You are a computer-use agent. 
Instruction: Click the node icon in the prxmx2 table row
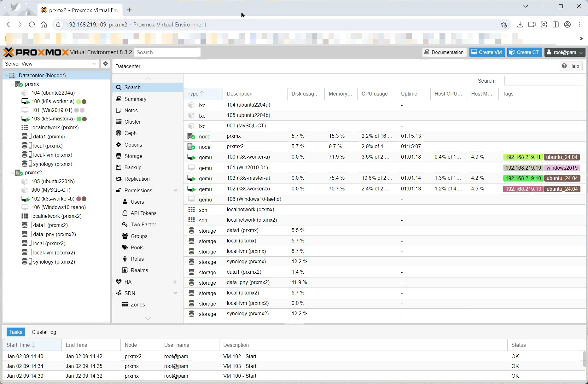pyautogui.click(x=191, y=147)
